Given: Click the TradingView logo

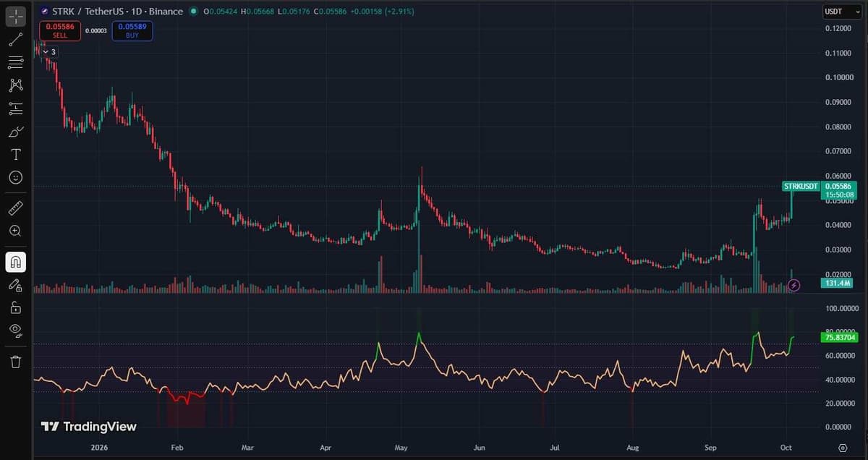Looking at the screenshot, I should (x=88, y=427).
